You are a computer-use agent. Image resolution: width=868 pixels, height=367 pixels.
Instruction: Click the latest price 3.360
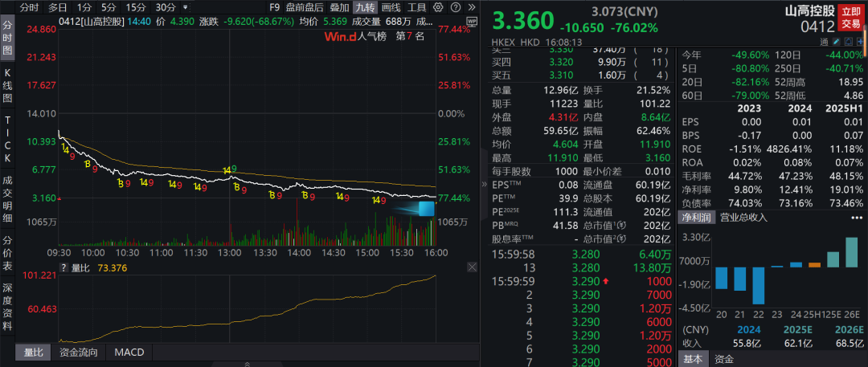tap(522, 21)
